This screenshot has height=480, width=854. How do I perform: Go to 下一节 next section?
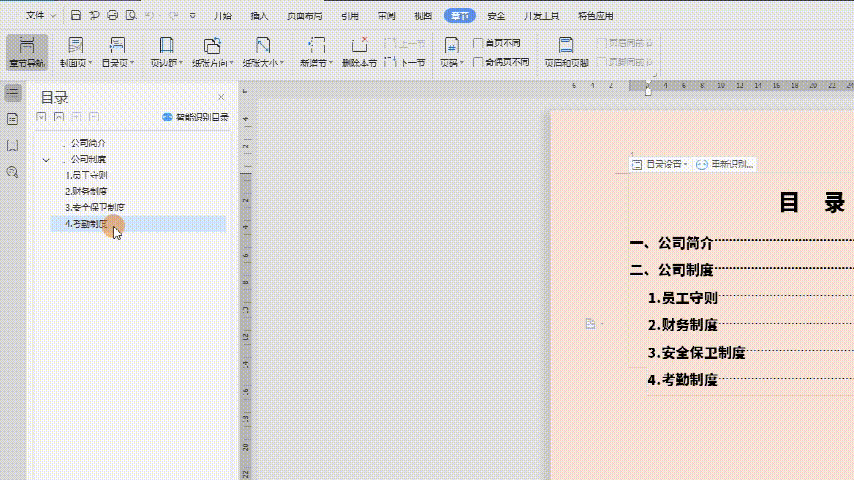(405, 63)
